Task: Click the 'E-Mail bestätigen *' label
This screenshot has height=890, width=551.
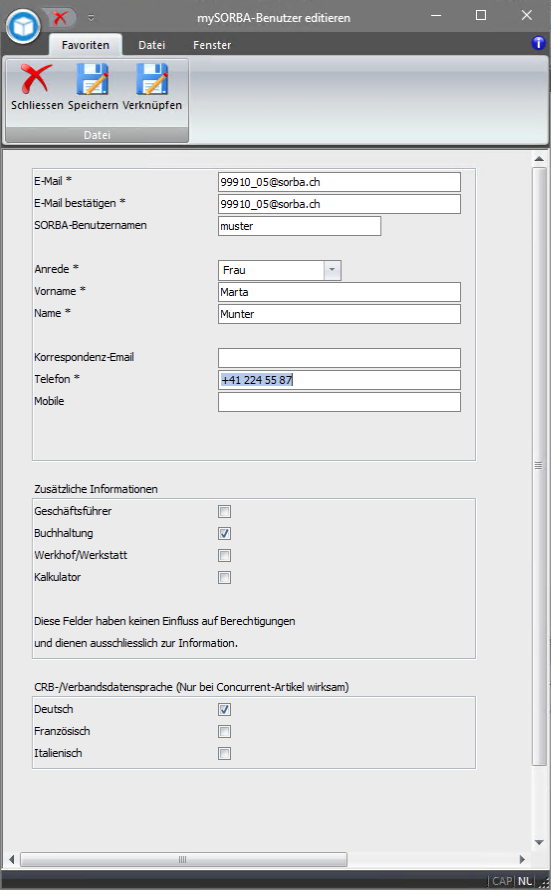Action: pos(80,203)
